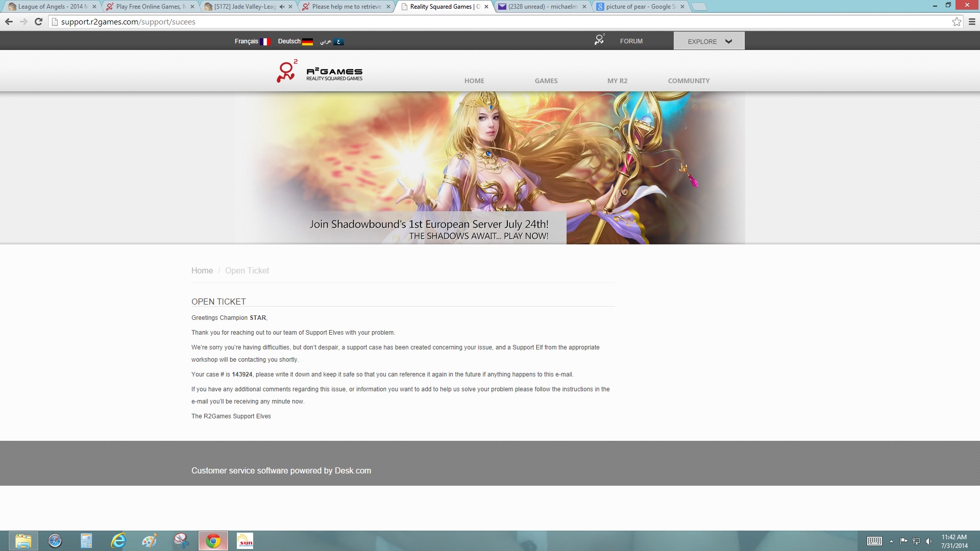Show hidden system tray icons arrow
The height and width of the screenshot is (551, 980).
891,541
